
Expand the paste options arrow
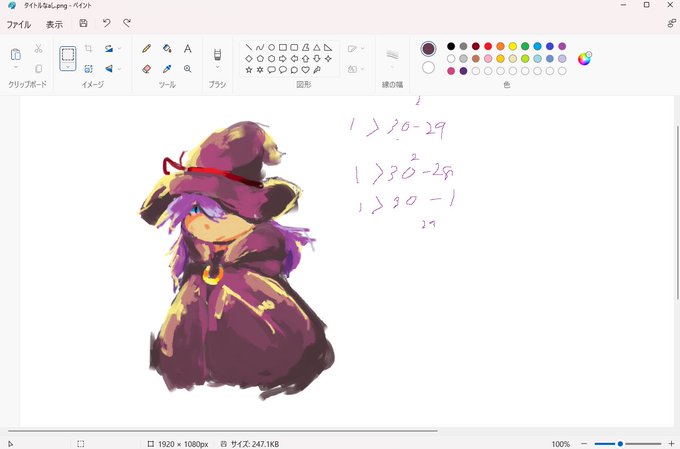click(16, 68)
